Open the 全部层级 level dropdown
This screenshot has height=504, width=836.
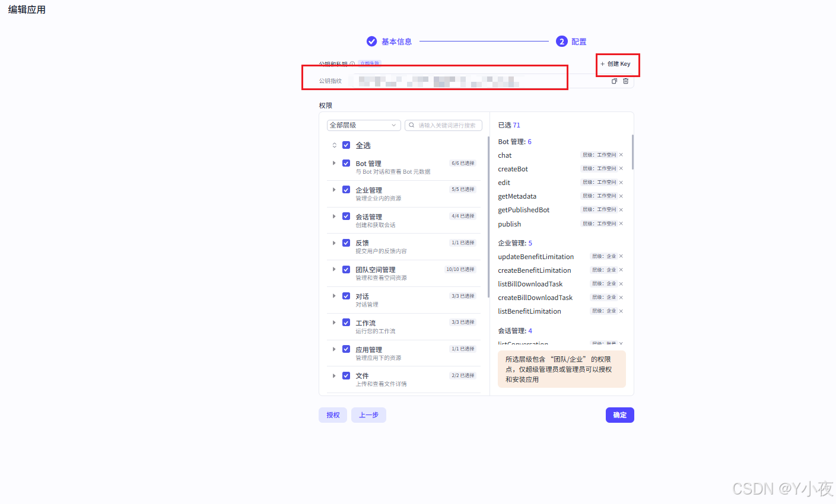pyautogui.click(x=363, y=125)
